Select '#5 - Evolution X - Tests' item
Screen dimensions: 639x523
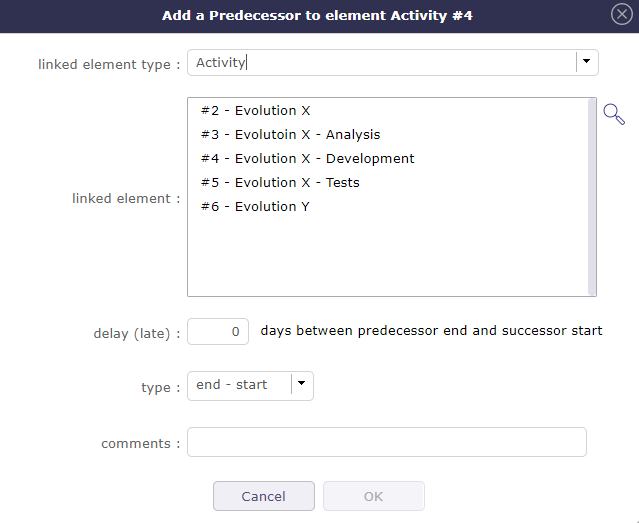coord(280,183)
